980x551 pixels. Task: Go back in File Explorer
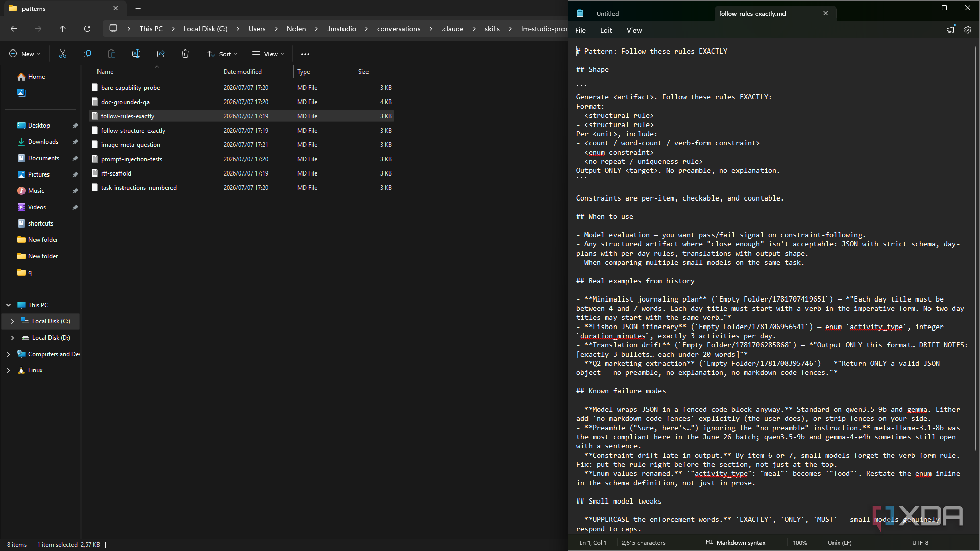[14, 29]
